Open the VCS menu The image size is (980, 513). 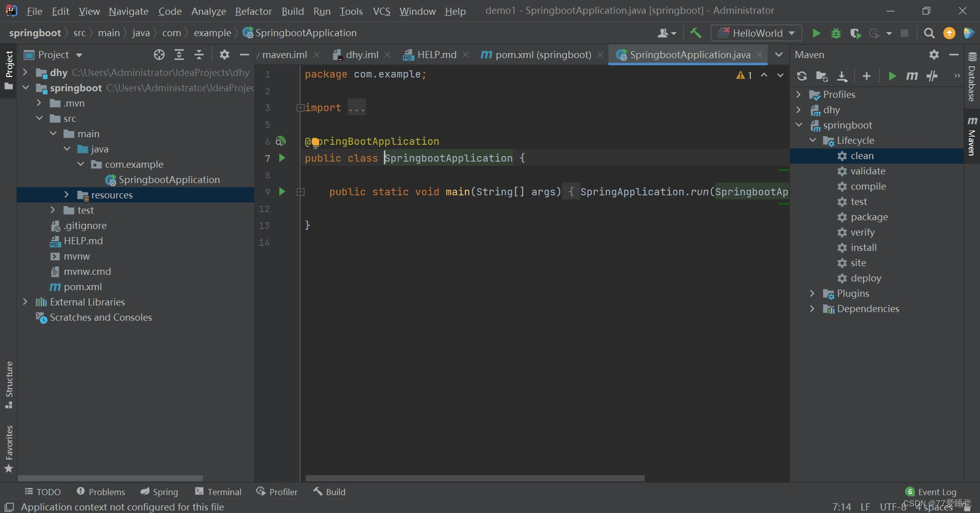click(381, 11)
